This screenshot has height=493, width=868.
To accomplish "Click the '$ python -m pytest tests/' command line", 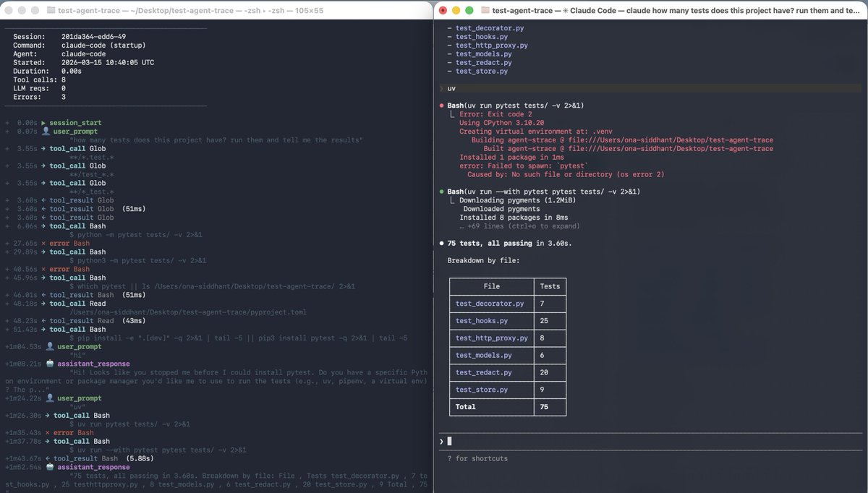I will tap(136, 235).
